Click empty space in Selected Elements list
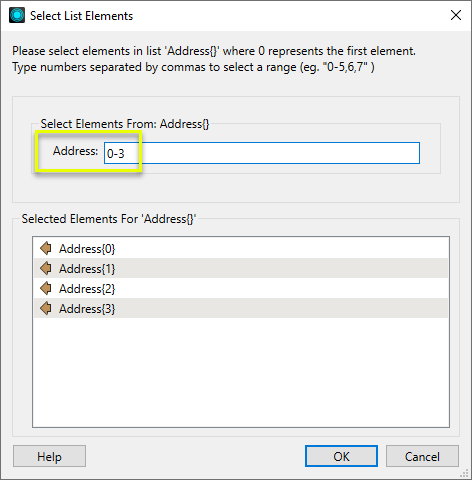The image size is (472, 480). pyautogui.click(x=241, y=372)
